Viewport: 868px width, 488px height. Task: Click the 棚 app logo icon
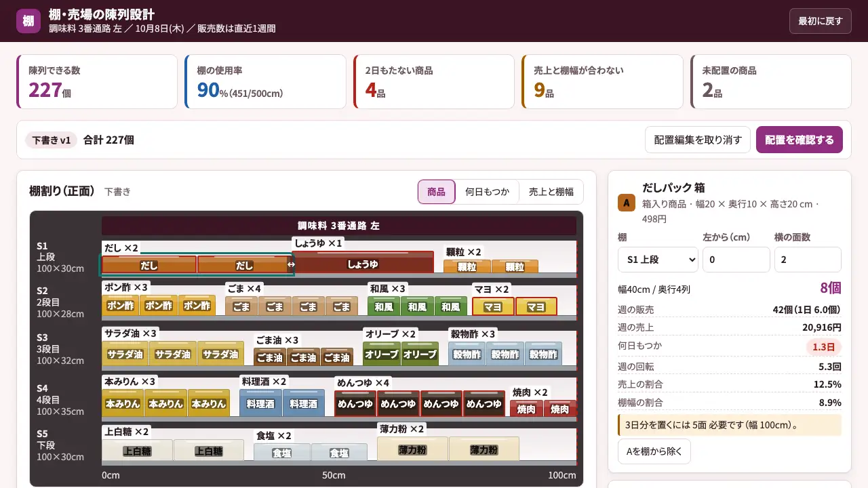coord(28,21)
